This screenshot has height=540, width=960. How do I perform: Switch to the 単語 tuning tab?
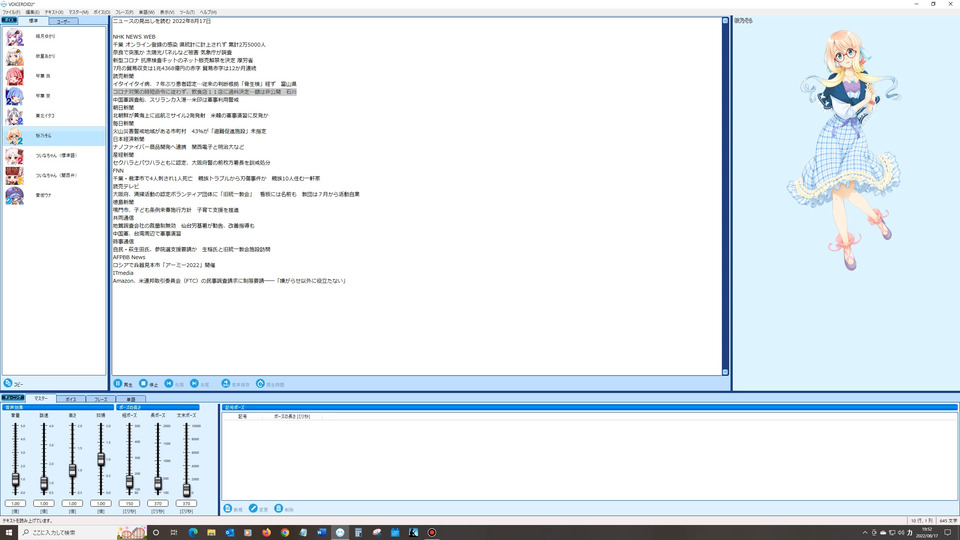click(130, 399)
